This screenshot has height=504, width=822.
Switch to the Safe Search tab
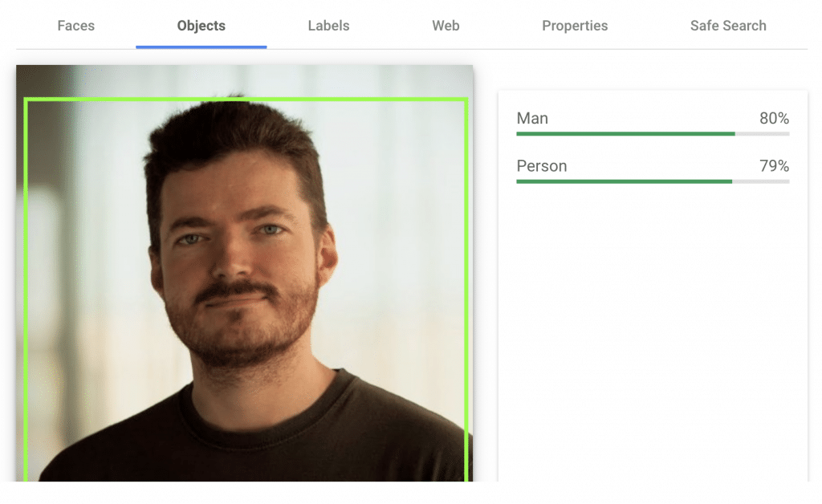728,26
